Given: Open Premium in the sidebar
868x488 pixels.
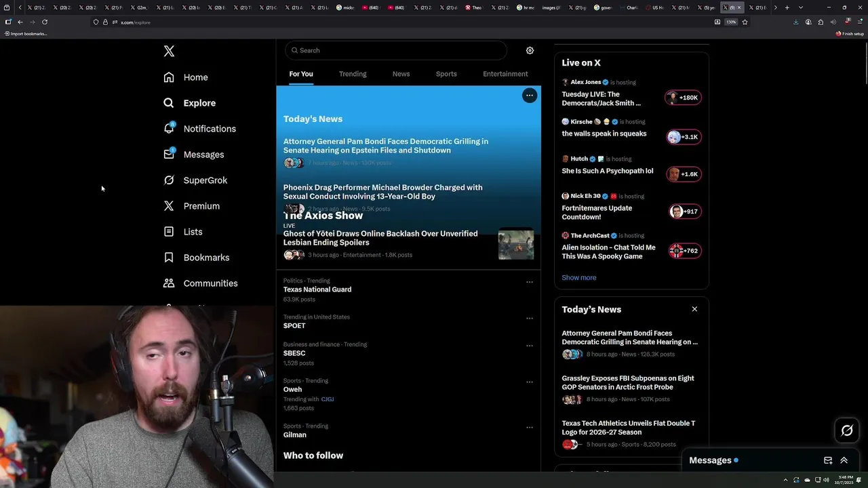Looking at the screenshot, I should [x=191, y=206].
